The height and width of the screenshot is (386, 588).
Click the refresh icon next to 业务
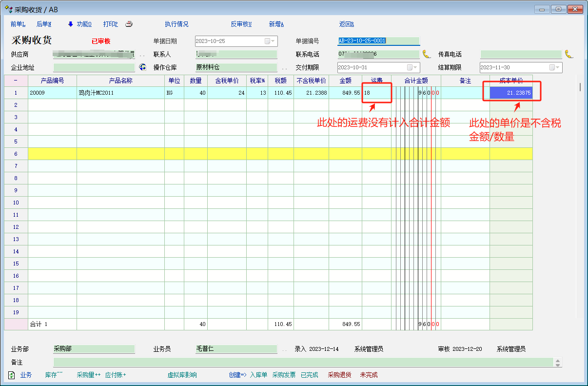(12, 375)
